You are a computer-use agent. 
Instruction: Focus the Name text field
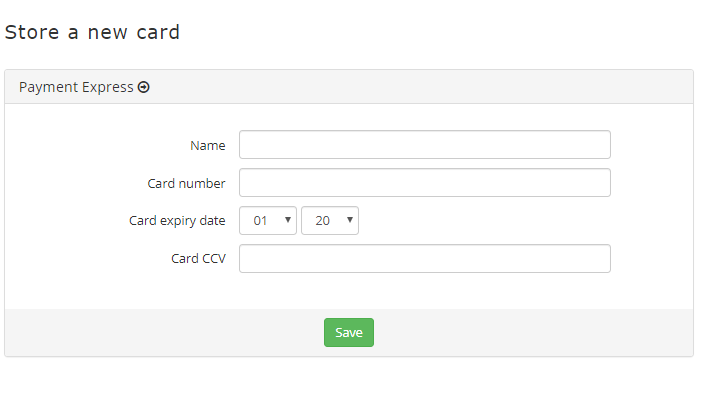coord(425,145)
